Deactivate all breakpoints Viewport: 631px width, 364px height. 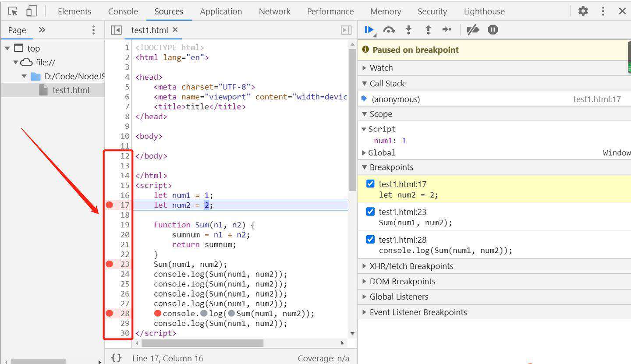[x=472, y=30]
